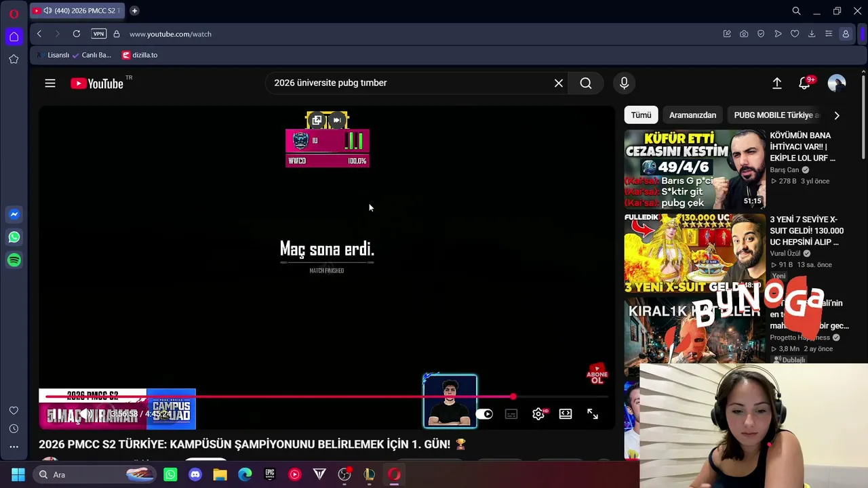Viewport: 868px width, 488px height.
Task: Open the send arrow toolbar icon
Action: pyautogui.click(x=778, y=34)
